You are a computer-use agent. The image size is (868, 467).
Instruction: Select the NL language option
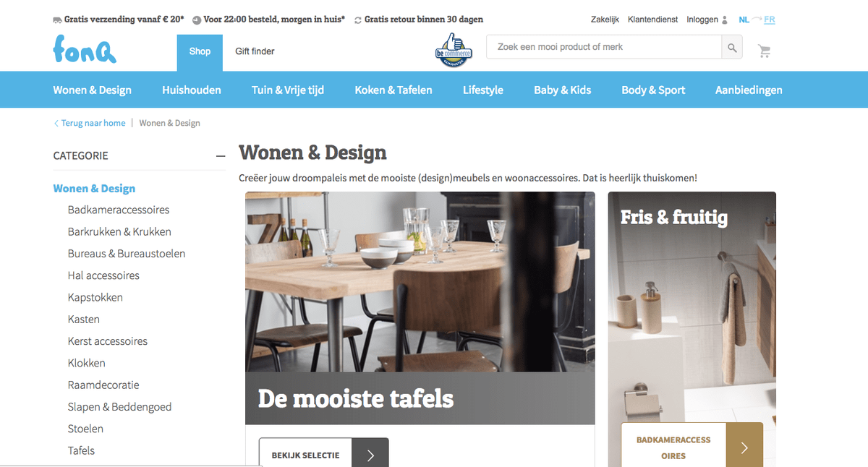coord(744,20)
